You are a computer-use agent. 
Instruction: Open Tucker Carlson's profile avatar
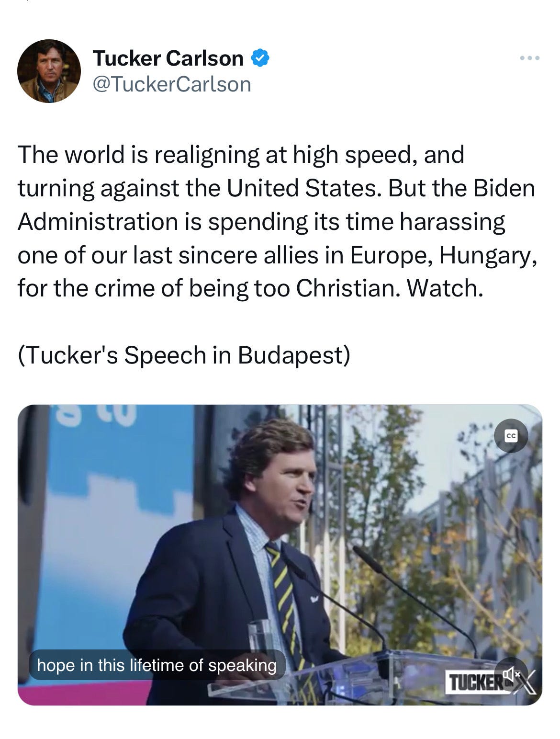pyautogui.click(x=49, y=71)
